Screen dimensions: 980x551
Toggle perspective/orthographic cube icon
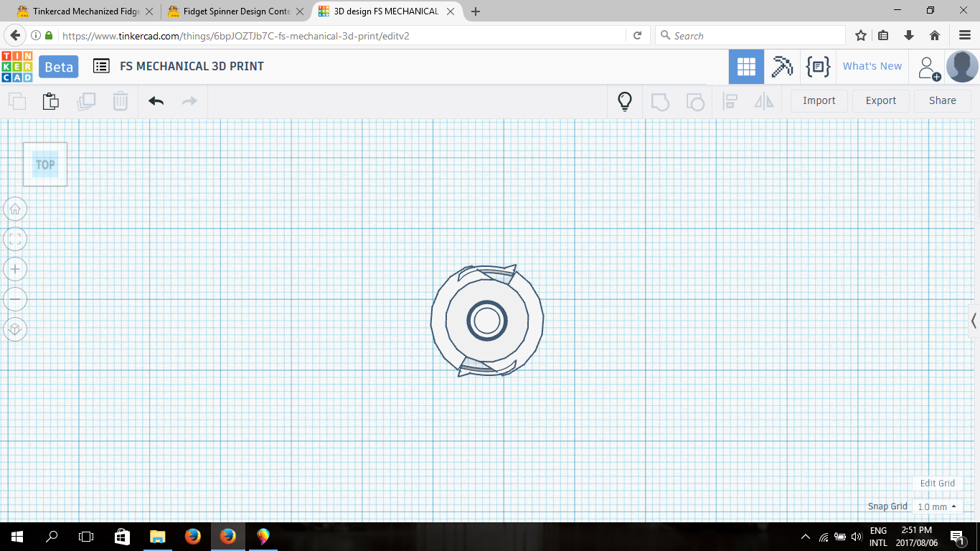pyautogui.click(x=15, y=329)
